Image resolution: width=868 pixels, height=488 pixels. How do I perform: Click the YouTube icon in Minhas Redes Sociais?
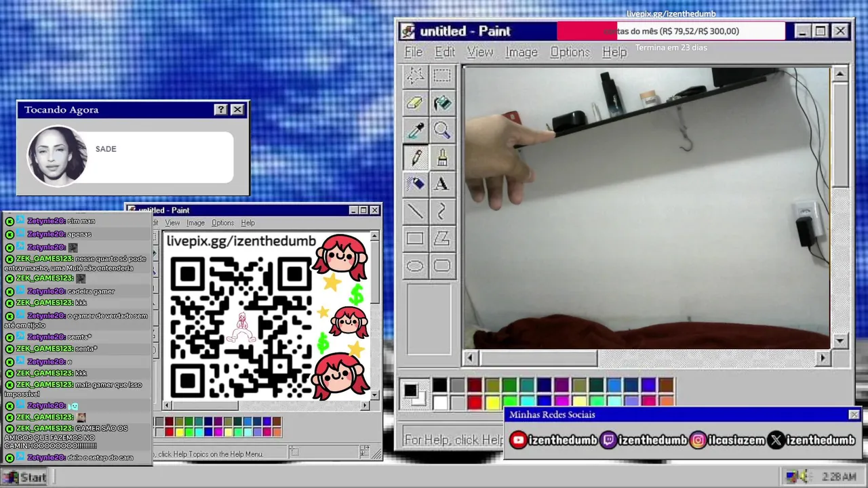pos(518,440)
